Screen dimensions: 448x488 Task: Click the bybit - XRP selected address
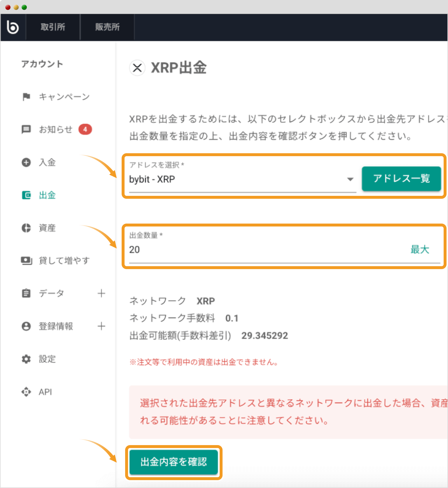(152, 179)
